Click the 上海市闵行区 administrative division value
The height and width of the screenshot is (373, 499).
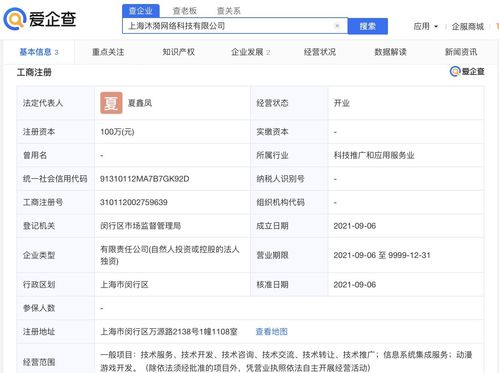(124, 285)
